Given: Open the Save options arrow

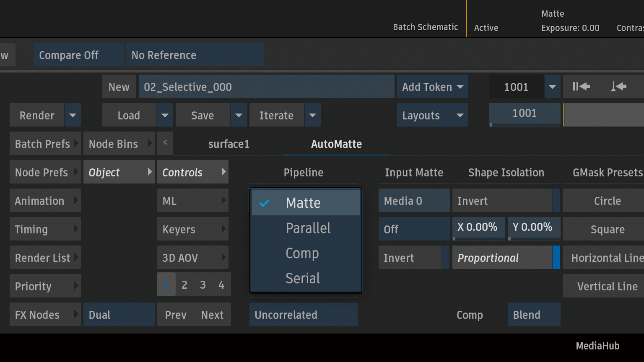Looking at the screenshot, I should coord(239,115).
